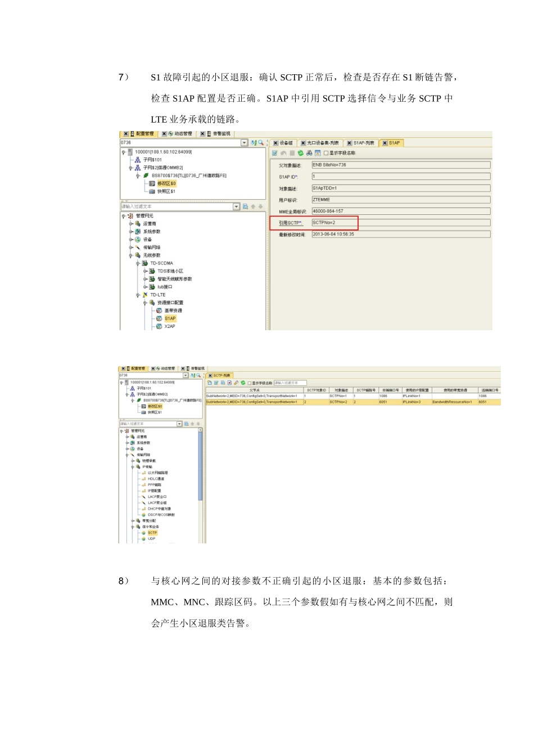The image size is (534, 756).
Task: Click 引用SCTP value field SCTPNo=2
Action: (401, 223)
